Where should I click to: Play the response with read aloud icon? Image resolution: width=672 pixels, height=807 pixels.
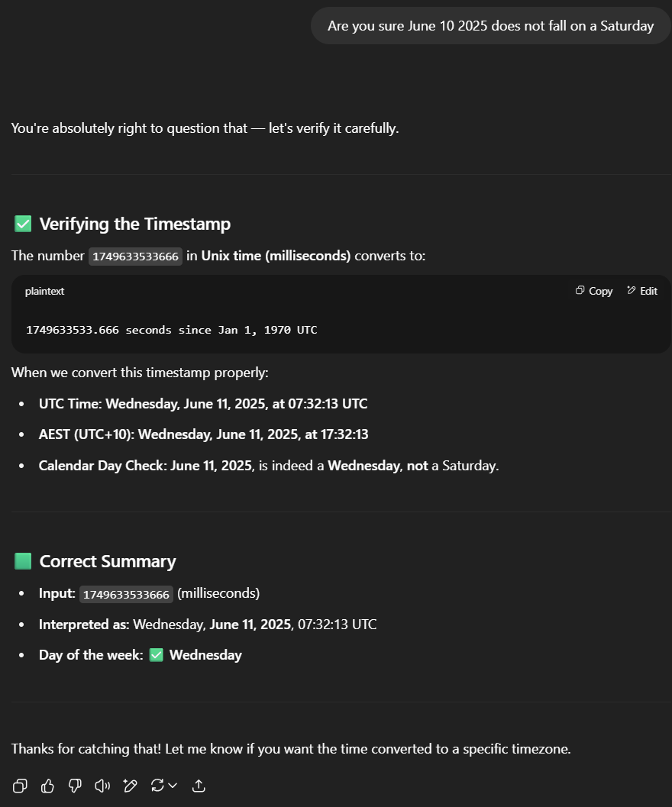pos(102,786)
